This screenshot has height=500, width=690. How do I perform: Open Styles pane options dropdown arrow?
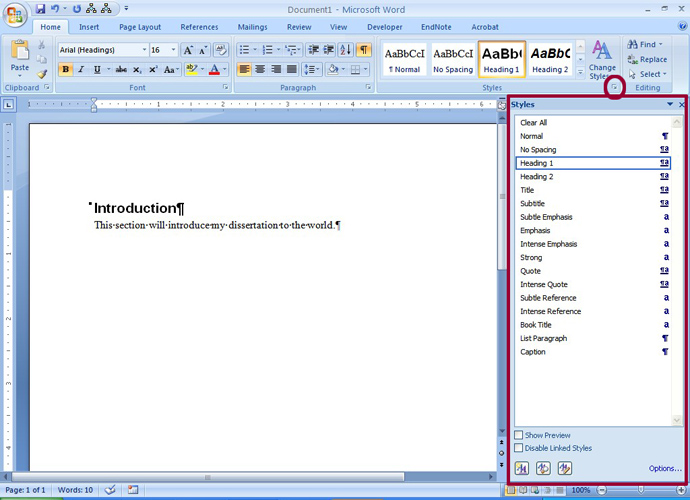click(670, 104)
